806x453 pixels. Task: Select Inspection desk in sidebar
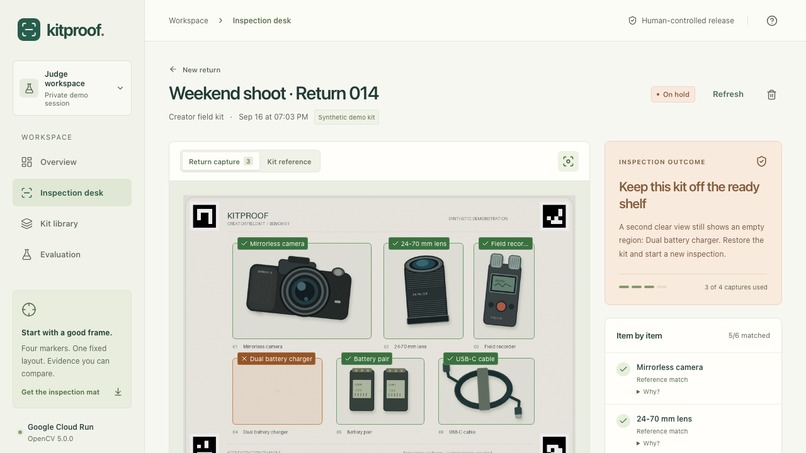point(72,193)
